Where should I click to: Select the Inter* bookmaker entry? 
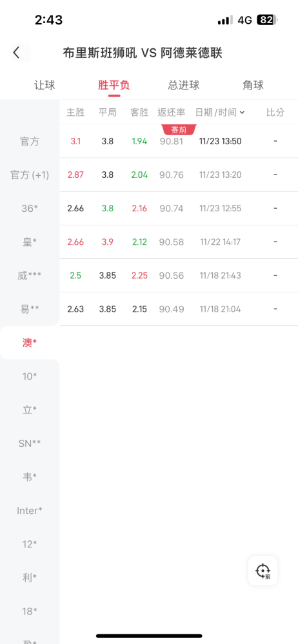30,511
